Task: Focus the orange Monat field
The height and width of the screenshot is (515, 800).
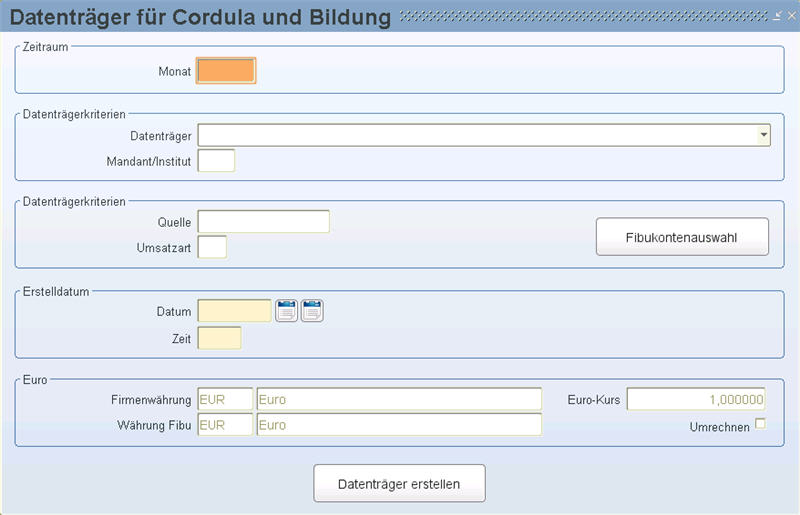Action: pyautogui.click(x=226, y=70)
